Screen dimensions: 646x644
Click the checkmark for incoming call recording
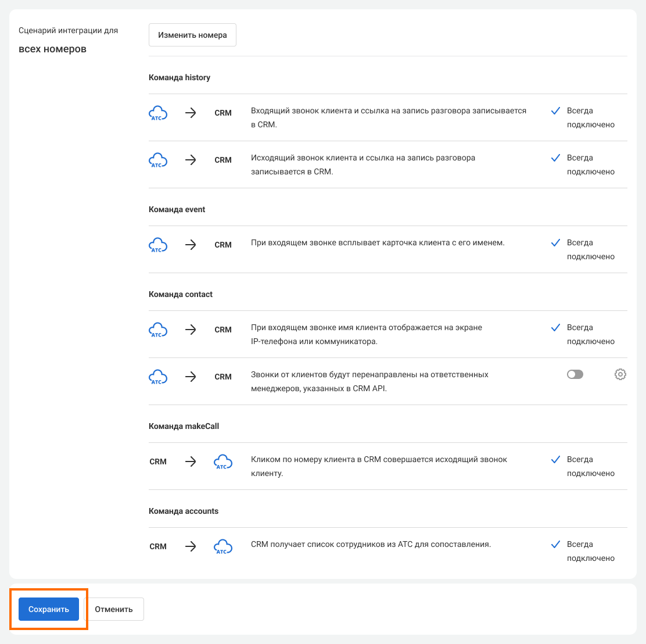coord(555,110)
